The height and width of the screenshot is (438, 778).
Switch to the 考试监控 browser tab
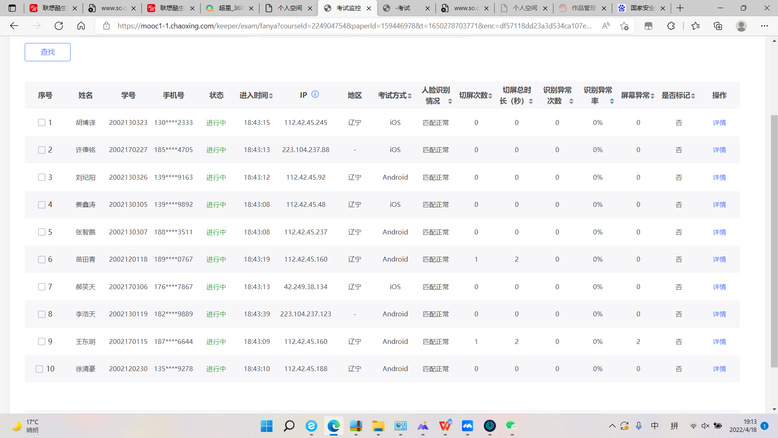coord(343,8)
